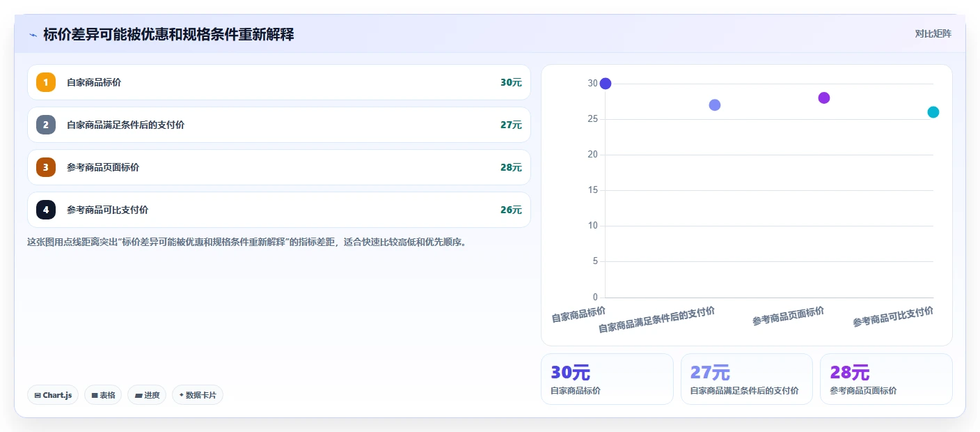Select the 参考商品页面标价 list row

click(x=279, y=167)
